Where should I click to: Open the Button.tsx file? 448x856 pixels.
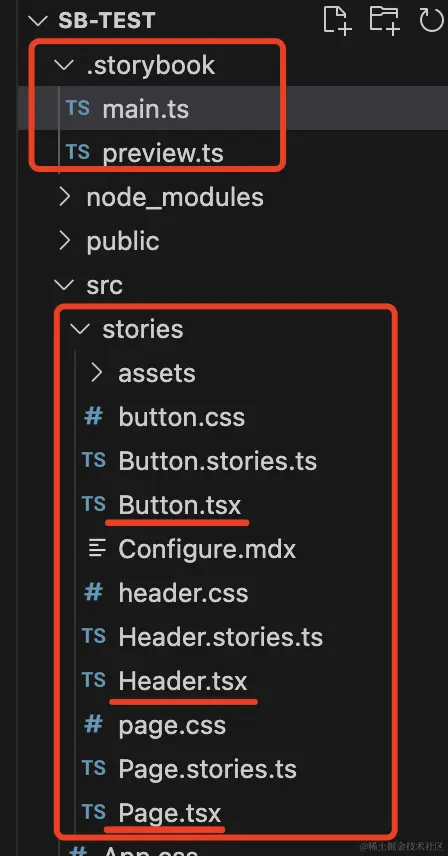(180, 505)
